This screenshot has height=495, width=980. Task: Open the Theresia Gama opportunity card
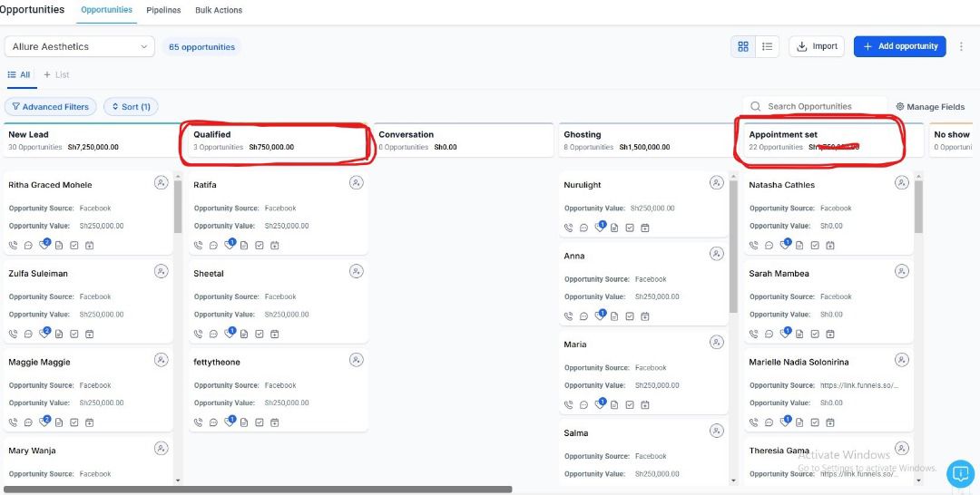pos(828,461)
